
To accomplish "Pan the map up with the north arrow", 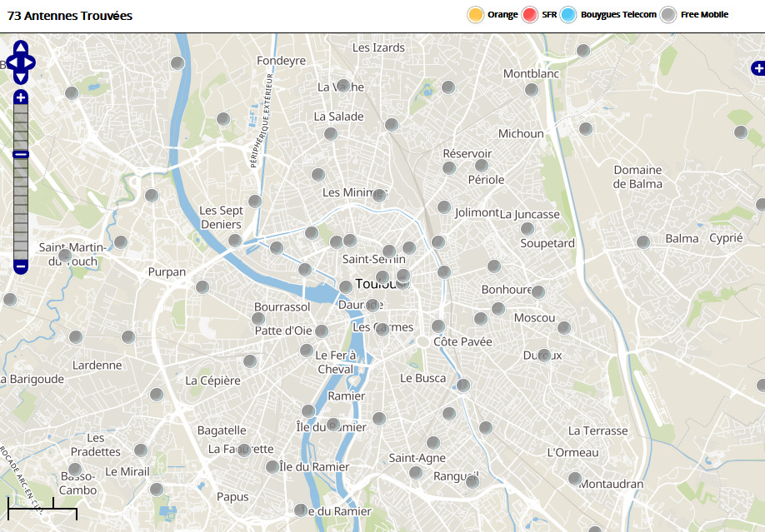I will pos(21,47).
